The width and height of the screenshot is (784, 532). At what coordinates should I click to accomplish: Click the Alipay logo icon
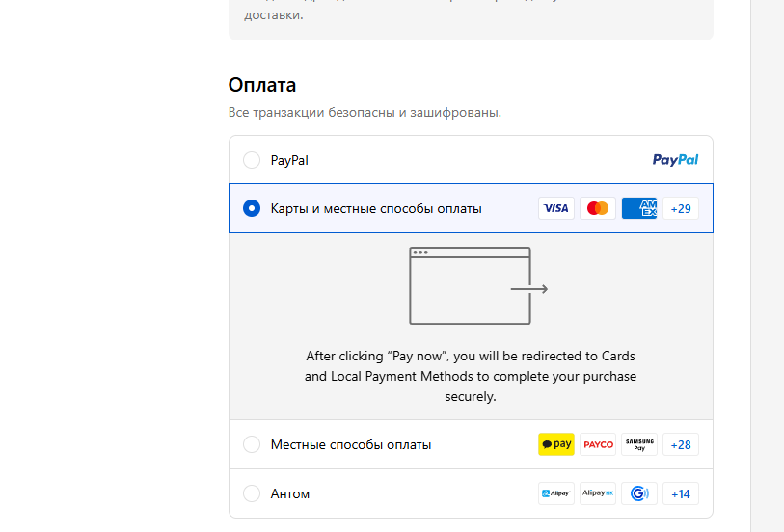(x=556, y=493)
